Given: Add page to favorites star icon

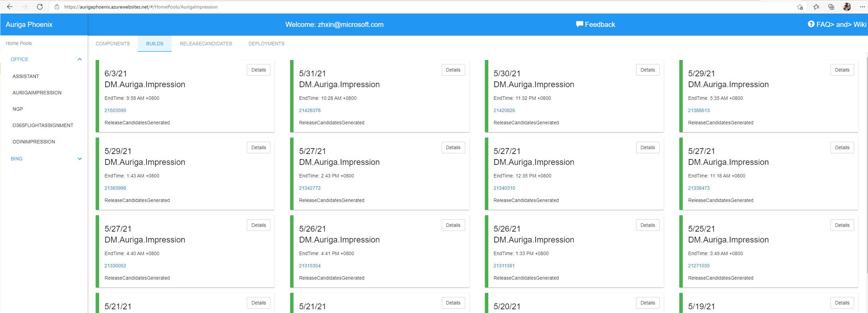Looking at the screenshot, I should tap(800, 7).
